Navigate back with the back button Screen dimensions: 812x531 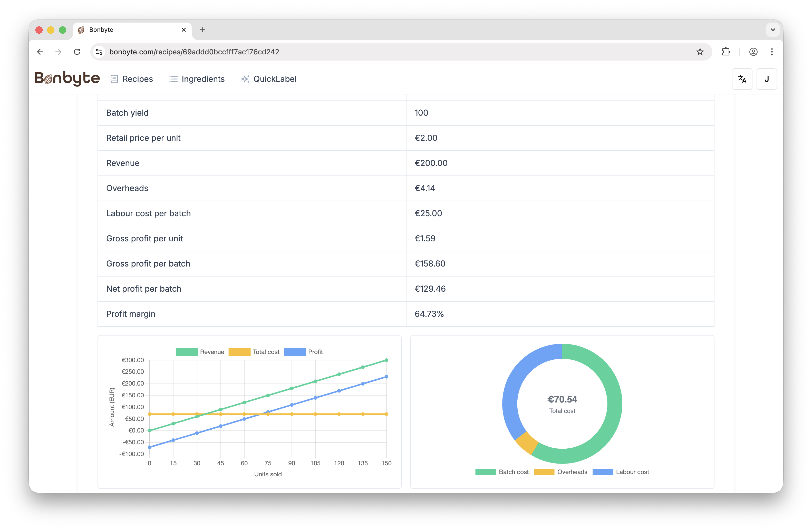(40, 52)
